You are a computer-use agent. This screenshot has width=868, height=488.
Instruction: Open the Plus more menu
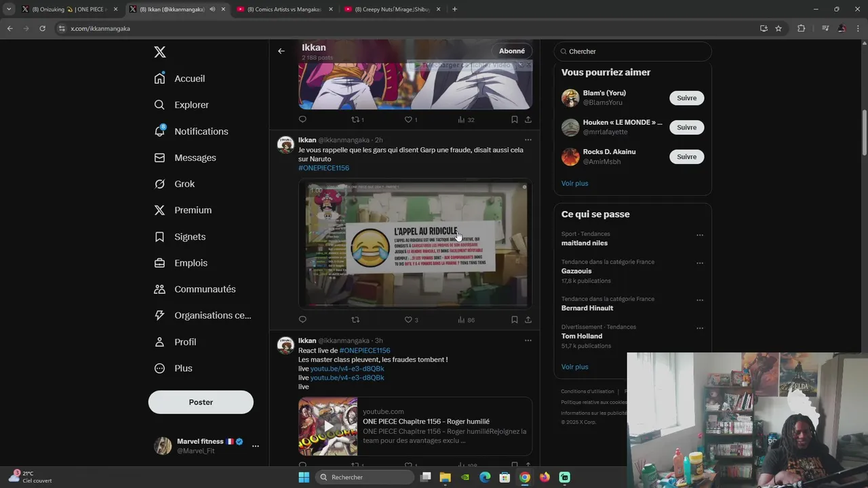click(x=173, y=368)
